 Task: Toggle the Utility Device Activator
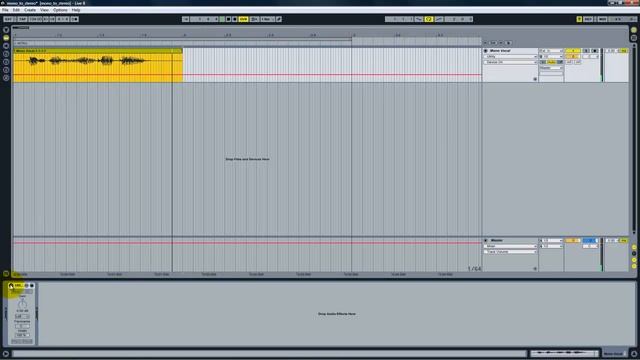tap(11, 286)
